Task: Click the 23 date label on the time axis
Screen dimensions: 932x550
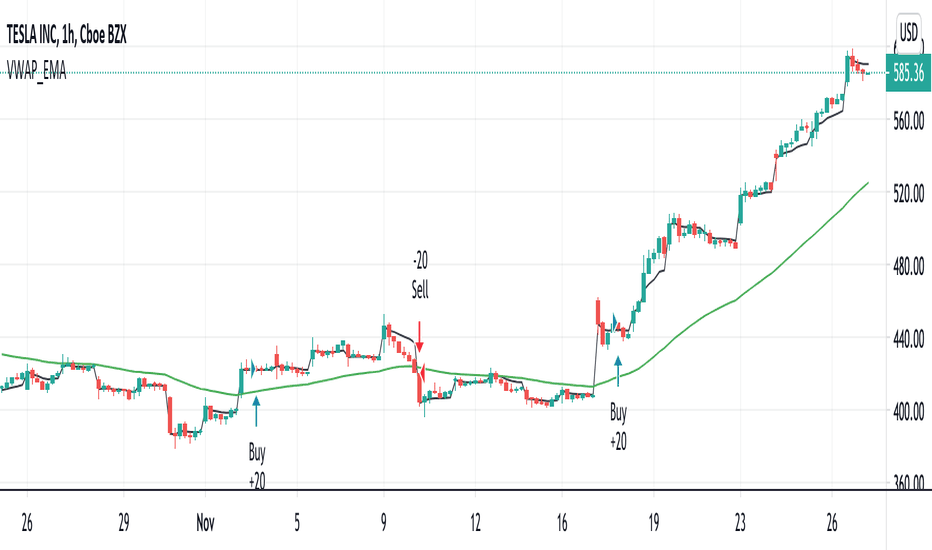Action: click(741, 523)
